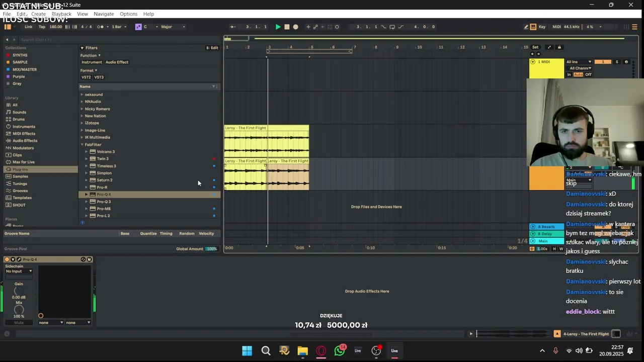The height and width of the screenshot is (362, 644).
Task: Click the Stop transport button
Action: coord(287,27)
